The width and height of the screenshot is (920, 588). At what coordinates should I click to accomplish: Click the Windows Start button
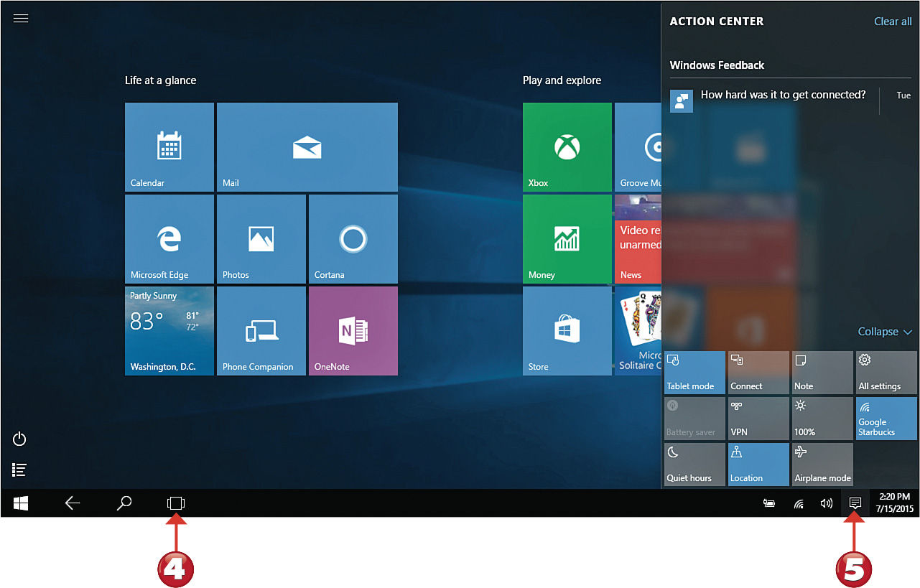pos(21,503)
